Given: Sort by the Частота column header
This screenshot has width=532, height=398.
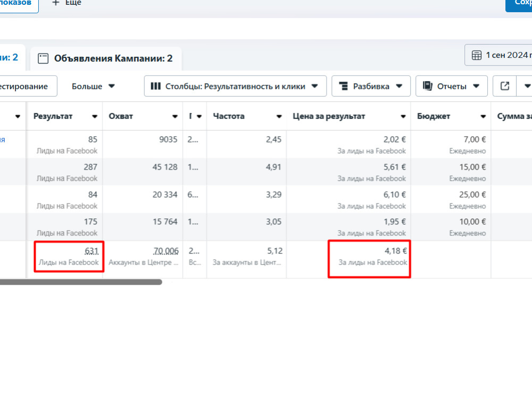Looking at the screenshot, I should [229, 116].
